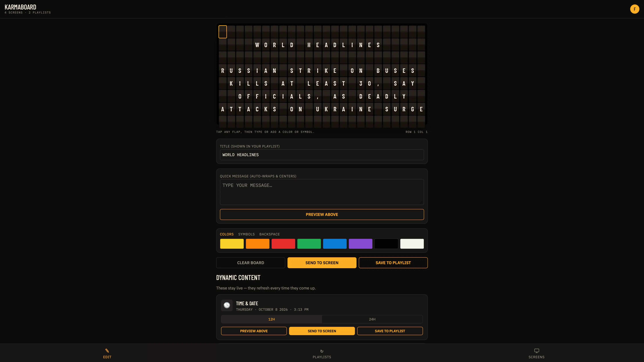644x362 pixels.
Task: Pick the black color swatch
Action: (x=386, y=244)
